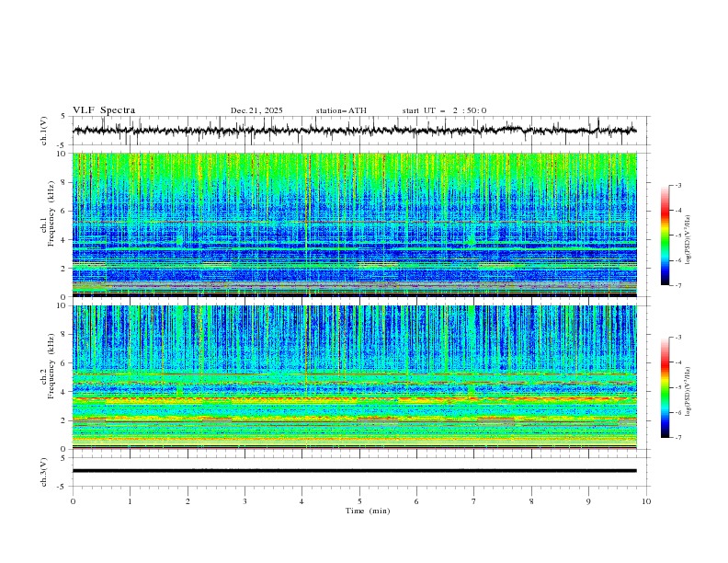Click the "Time (min)" axis title

[368, 511]
